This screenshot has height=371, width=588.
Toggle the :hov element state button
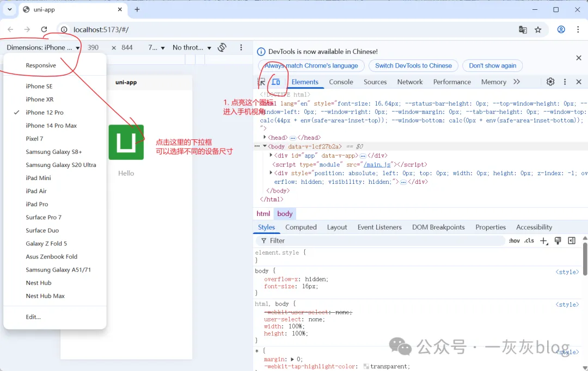514,240
